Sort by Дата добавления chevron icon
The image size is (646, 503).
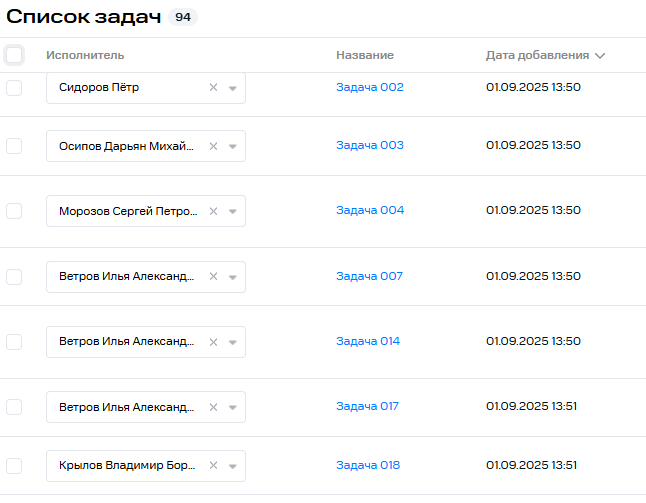(x=600, y=56)
